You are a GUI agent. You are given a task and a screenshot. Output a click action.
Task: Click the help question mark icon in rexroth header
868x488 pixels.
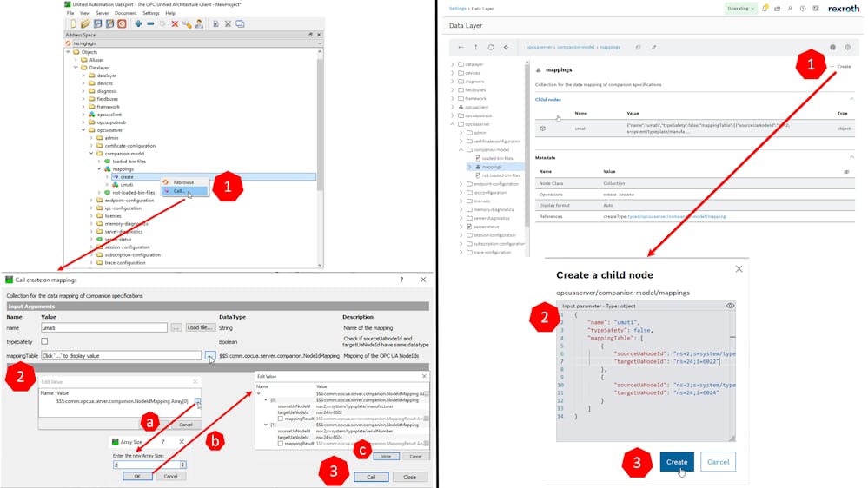(x=803, y=9)
